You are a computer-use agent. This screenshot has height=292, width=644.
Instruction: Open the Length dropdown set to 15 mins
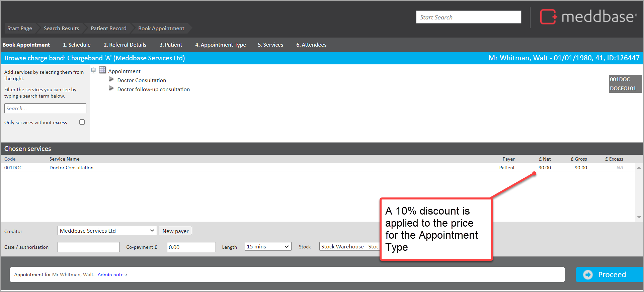pyautogui.click(x=268, y=247)
